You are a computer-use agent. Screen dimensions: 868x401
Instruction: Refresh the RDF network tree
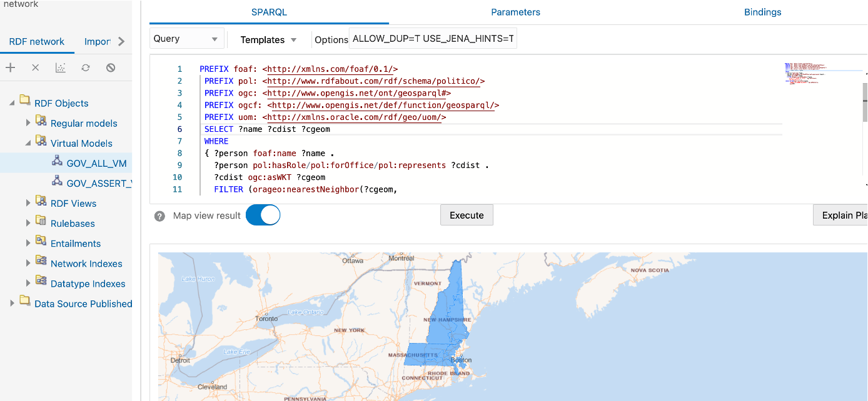[x=85, y=67]
